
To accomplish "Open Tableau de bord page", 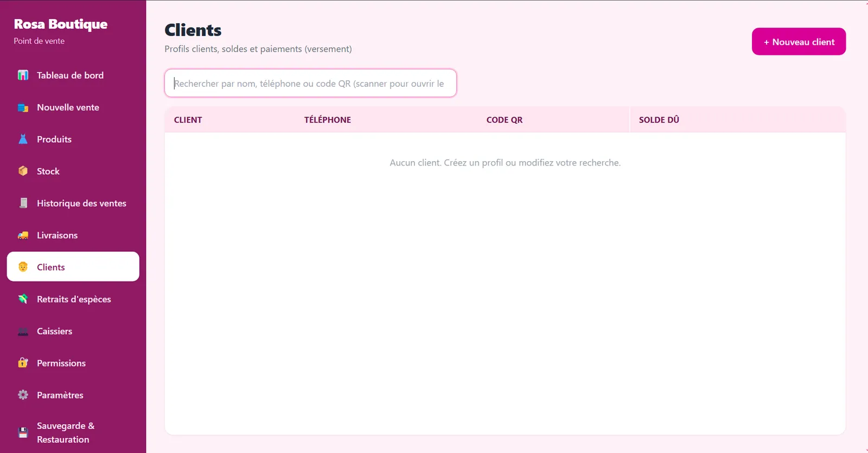I will point(73,75).
